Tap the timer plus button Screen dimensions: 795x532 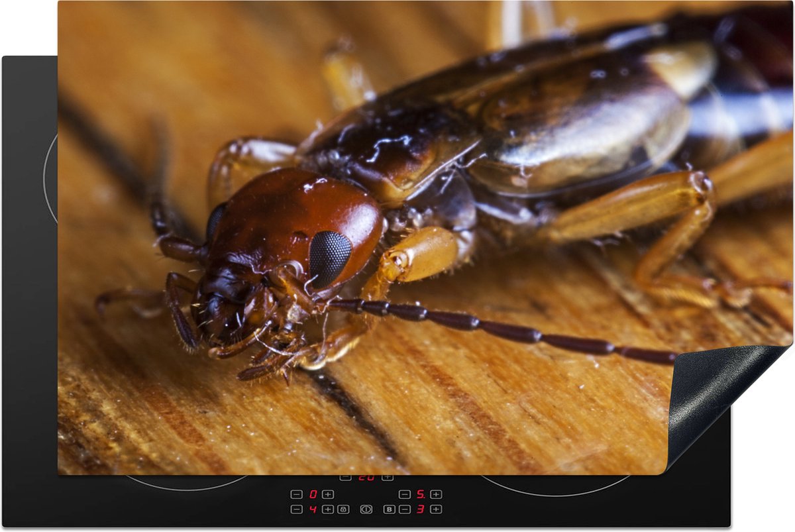pyautogui.click(x=388, y=476)
